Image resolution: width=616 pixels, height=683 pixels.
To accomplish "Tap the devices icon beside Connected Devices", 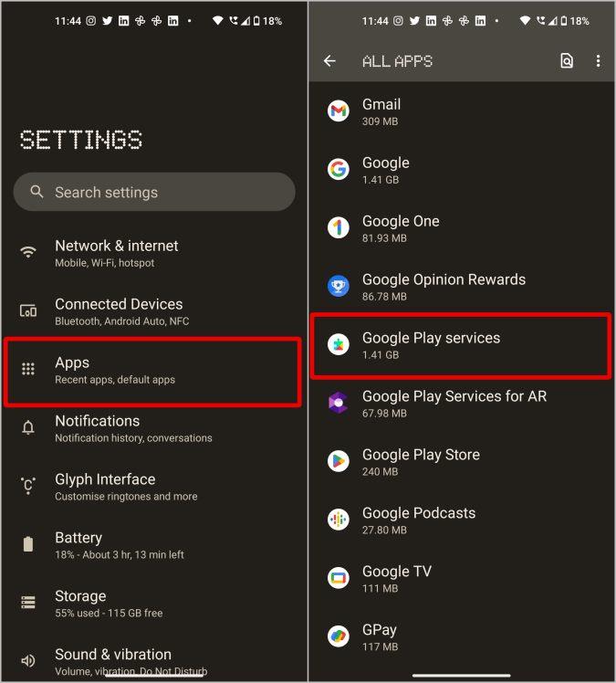I will tap(28, 310).
